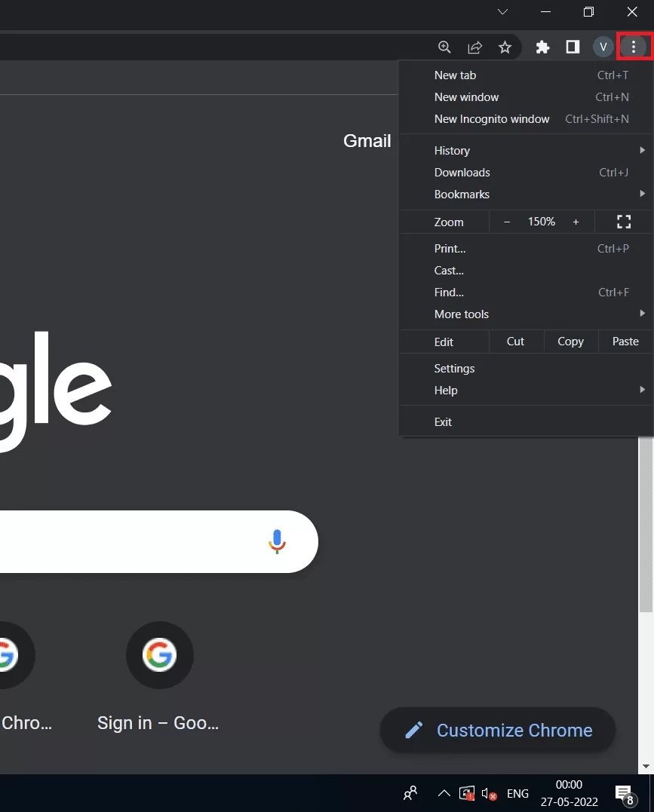
Task: Bookmark the page via star icon
Action: coord(505,47)
